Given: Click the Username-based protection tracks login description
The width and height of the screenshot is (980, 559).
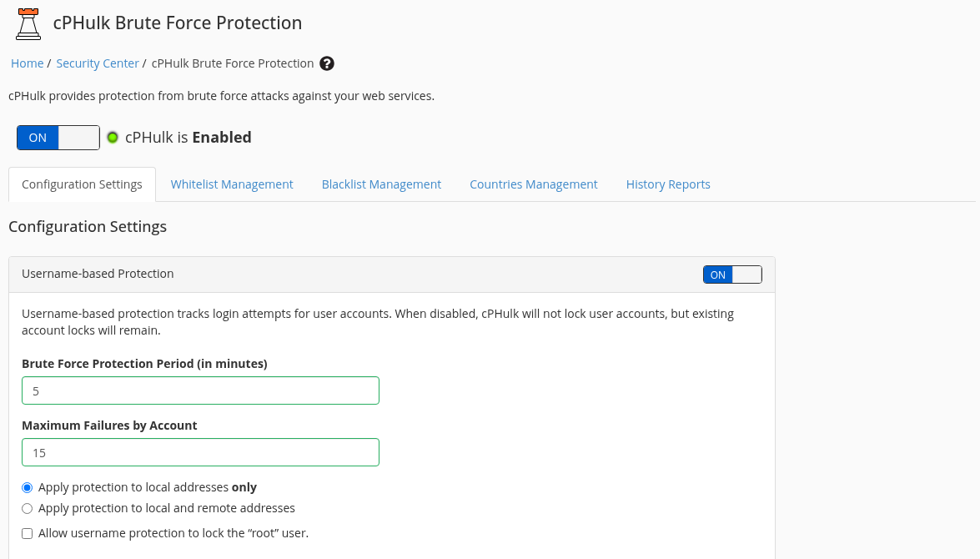Looking at the screenshot, I should click(x=378, y=322).
